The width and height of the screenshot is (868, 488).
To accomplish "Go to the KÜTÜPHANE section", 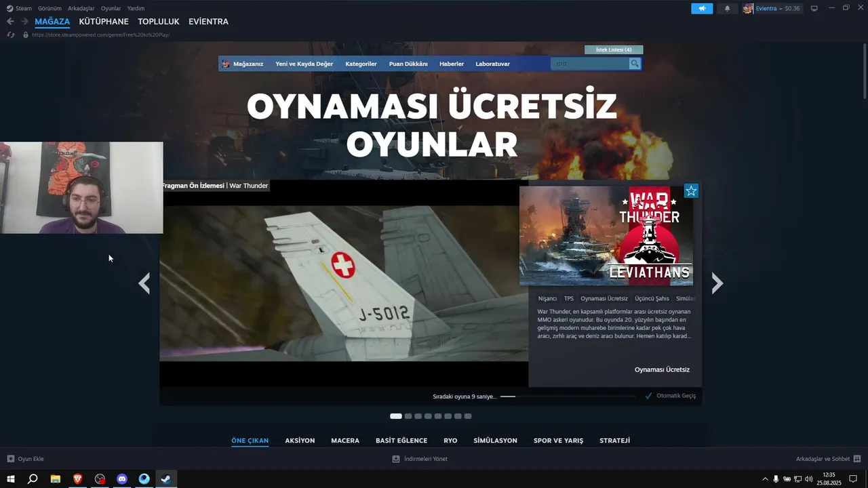I will [x=104, y=22].
